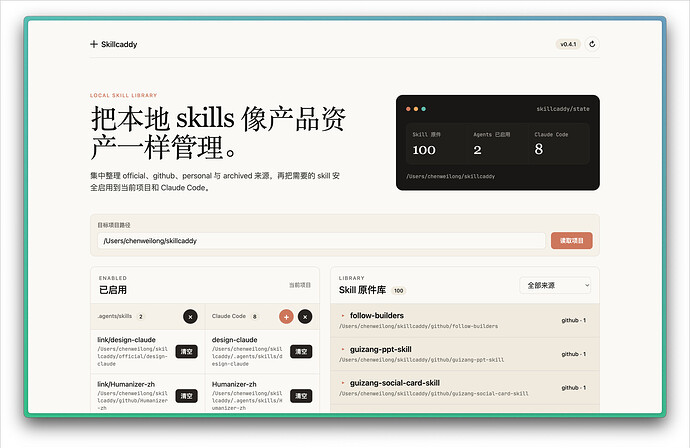Viewport: 690px width, 448px height.
Task: Focus the /Users/chenweilong/skillcaddy path input
Action: point(321,241)
